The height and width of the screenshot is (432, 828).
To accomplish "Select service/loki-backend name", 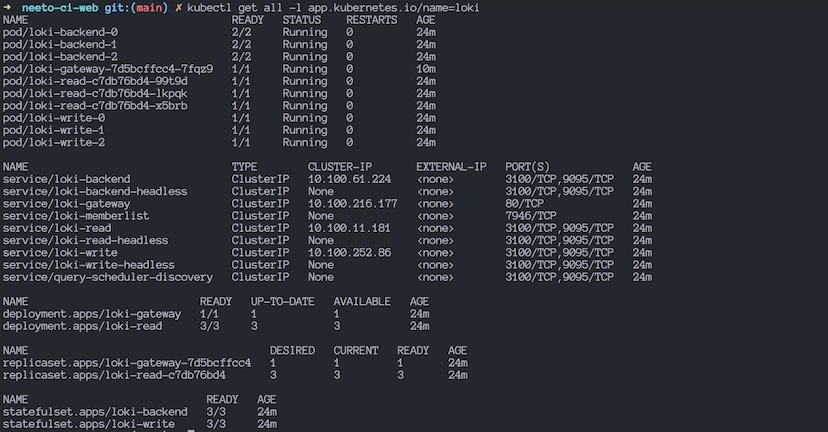I will coord(67,179).
